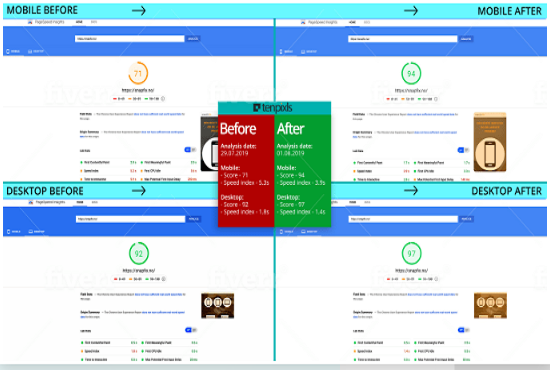Click Time to Interactive row in Desktop Before
Image resolution: width=550 pixels, height=370 pixels.
(x=109, y=359)
